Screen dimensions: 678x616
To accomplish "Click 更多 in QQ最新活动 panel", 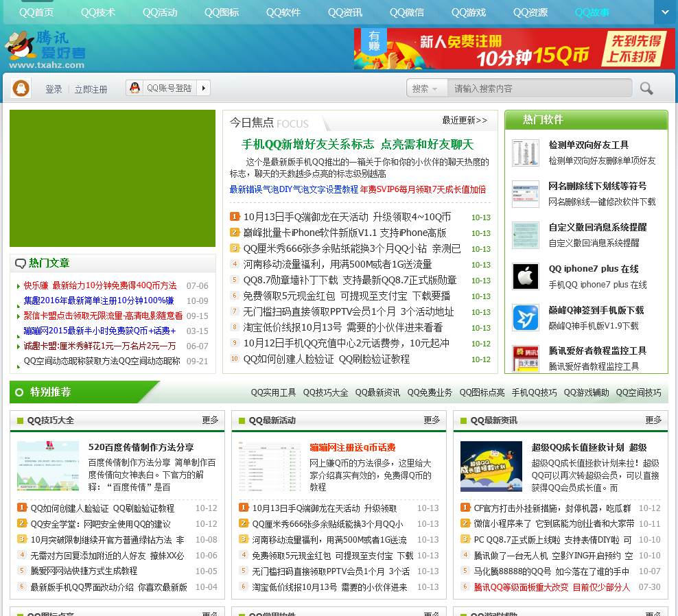I will 432,420.
